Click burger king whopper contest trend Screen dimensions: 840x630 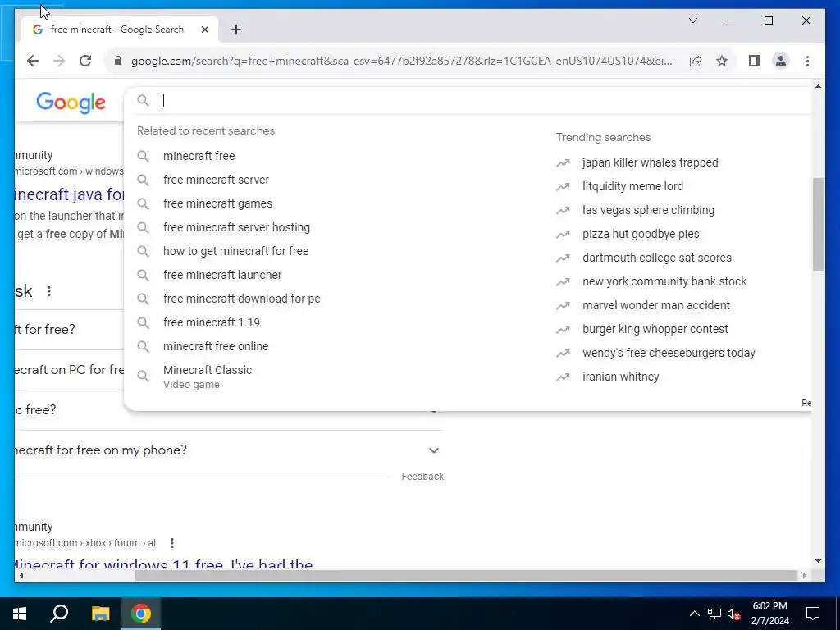click(x=655, y=329)
